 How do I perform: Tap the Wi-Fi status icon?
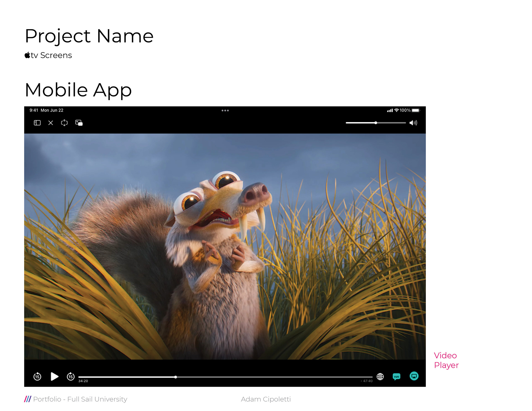[397, 110]
